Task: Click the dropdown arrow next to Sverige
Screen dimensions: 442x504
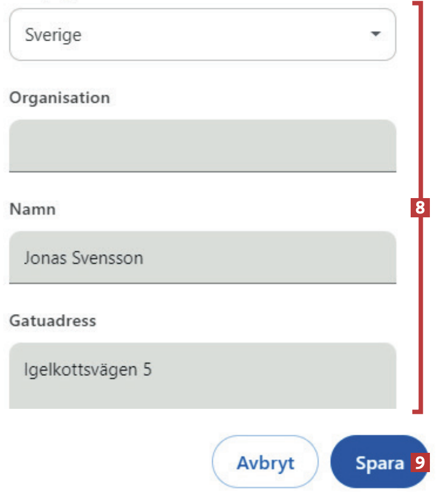Action: point(375,35)
